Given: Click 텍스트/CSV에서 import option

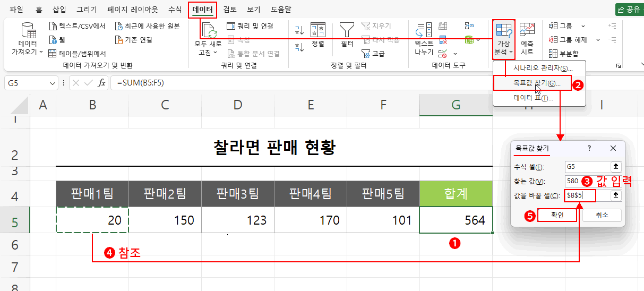Looking at the screenshot, I should point(77,26).
